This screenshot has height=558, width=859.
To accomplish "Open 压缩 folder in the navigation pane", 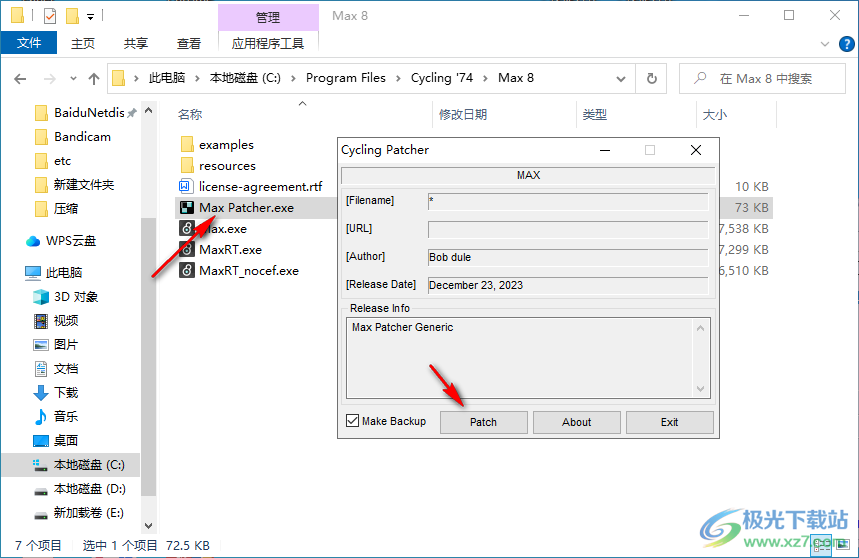I will coord(66,209).
